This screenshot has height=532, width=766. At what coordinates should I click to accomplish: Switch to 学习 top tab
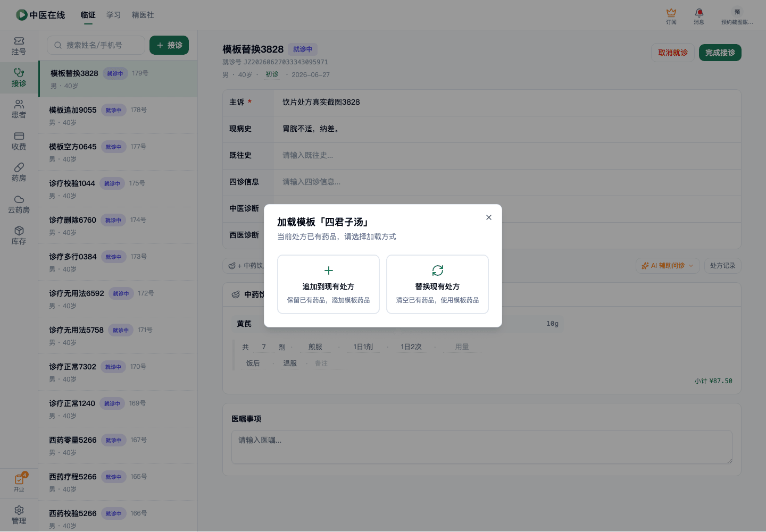114,15
